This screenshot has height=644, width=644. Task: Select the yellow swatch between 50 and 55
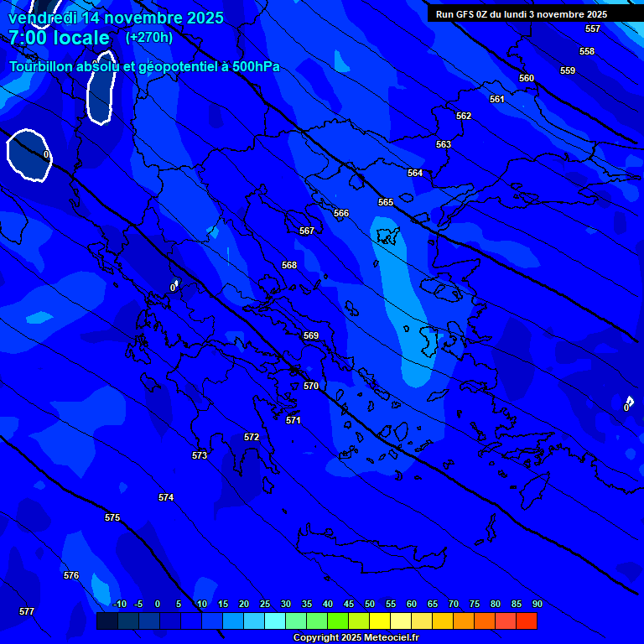pyautogui.click(x=380, y=621)
